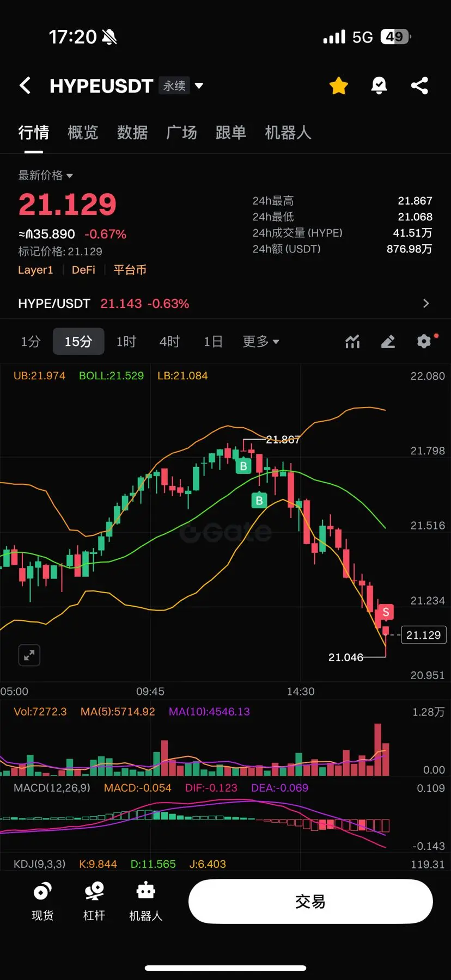451x980 pixels.
Task: Select the 4时 timeframe
Action: click(x=169, y=342)
